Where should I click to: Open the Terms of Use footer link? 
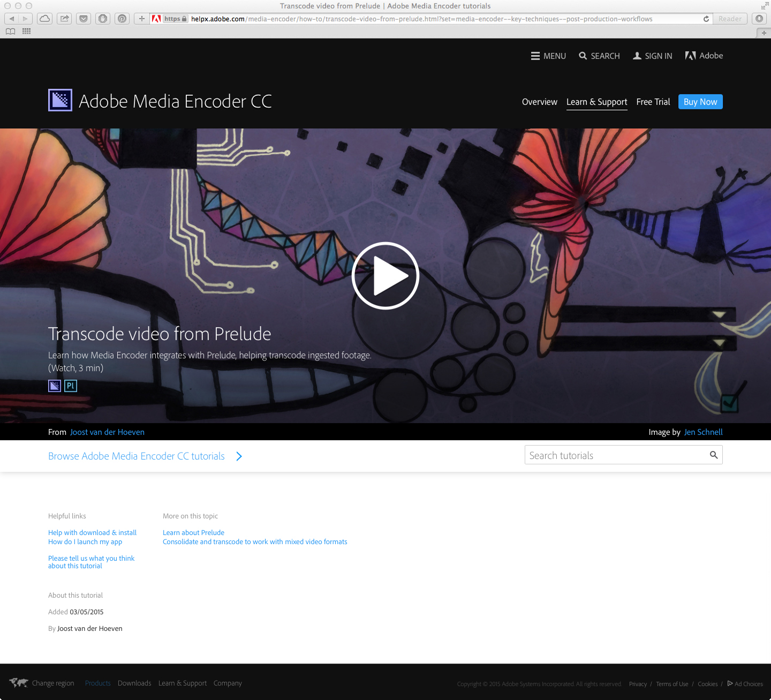[672, 684]
